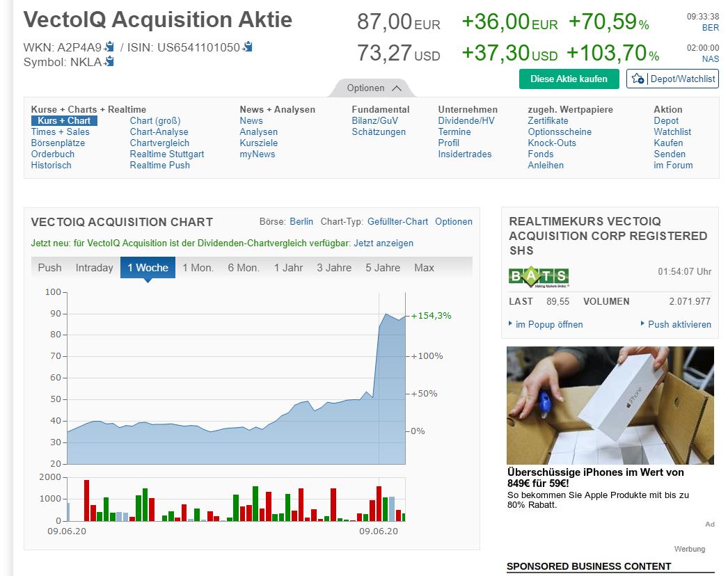Copy the WKN number with clipboard icon
This screenshot has width=728, height=576.
tap(109, 47)
